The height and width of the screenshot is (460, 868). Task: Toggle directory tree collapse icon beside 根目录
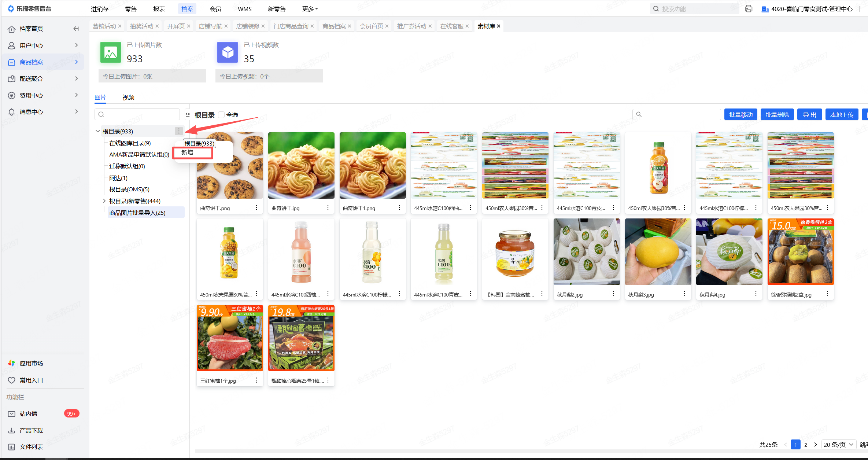(188, 115)
